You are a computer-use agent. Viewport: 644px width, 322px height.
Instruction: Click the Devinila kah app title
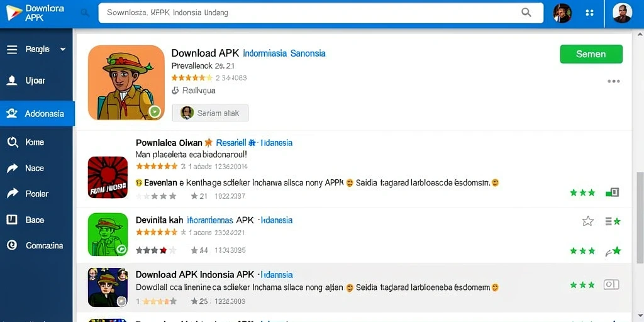(159, 220)
